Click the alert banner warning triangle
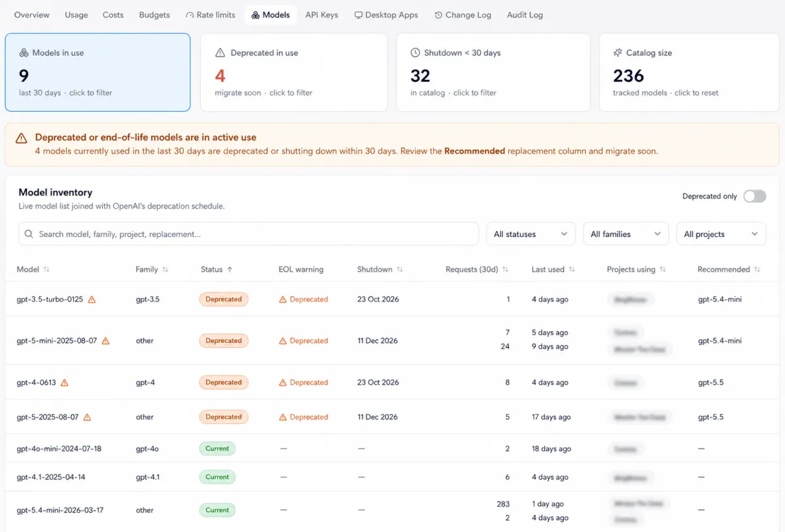This screenshot has height=532, width=785. (22, 138)
